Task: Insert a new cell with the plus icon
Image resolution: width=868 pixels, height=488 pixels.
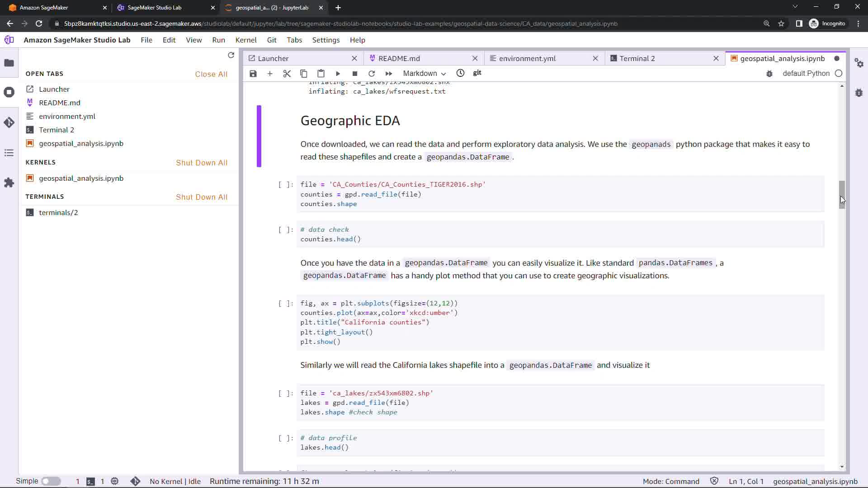Action: (270, 74)
